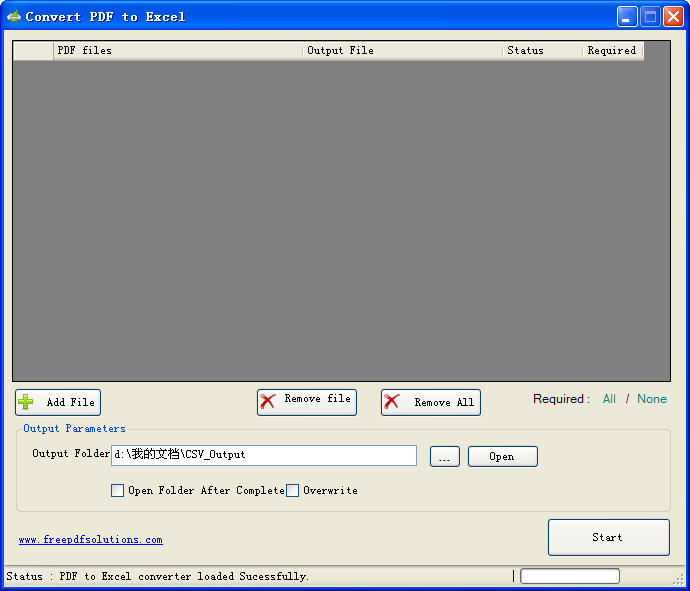Image resolution: width=690 pixels, height=591 pixels.
Task: Sort by PDF files column header
Action: [x=177, y=50]
